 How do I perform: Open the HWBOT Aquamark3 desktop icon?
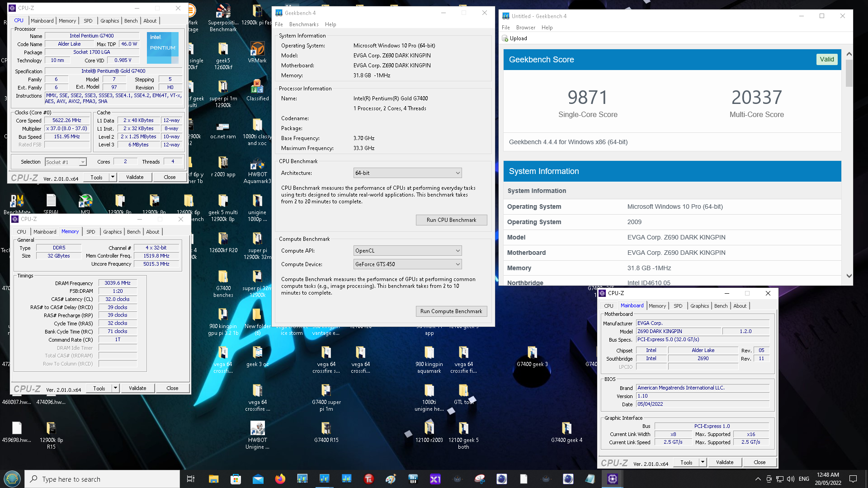tap(257, 170)
